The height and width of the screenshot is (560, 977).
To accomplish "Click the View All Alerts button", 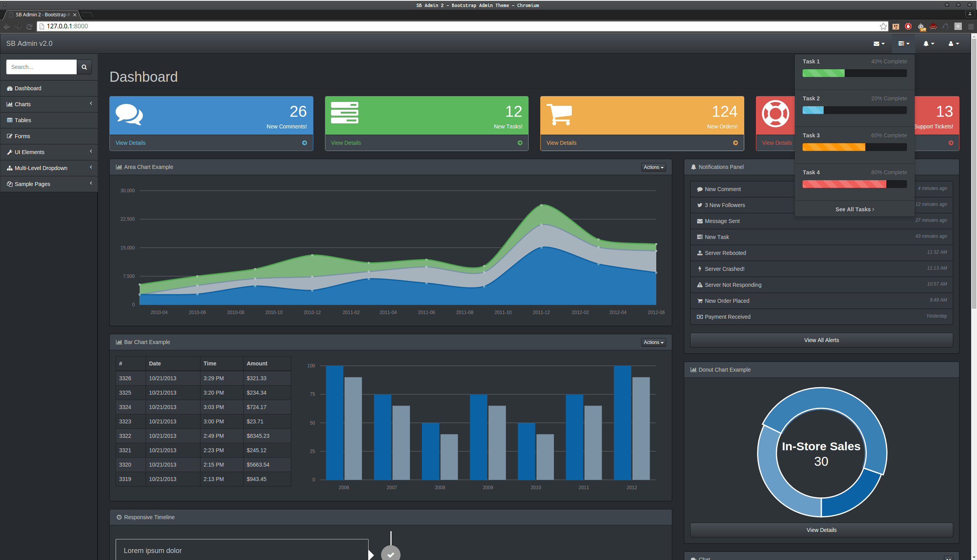I will (x=821, y=340).
